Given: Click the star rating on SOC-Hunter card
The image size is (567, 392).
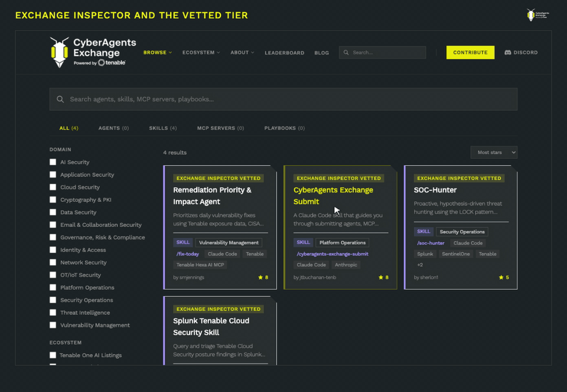Looking at the screenshot, I should coord(504,277).
